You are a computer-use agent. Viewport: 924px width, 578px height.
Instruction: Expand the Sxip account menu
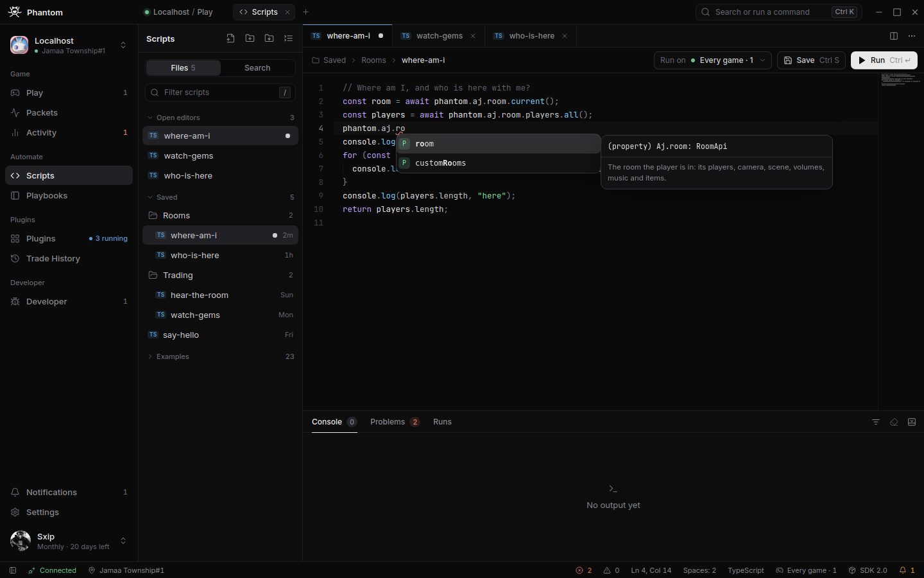pyautogui.click(x=69, y=541)
